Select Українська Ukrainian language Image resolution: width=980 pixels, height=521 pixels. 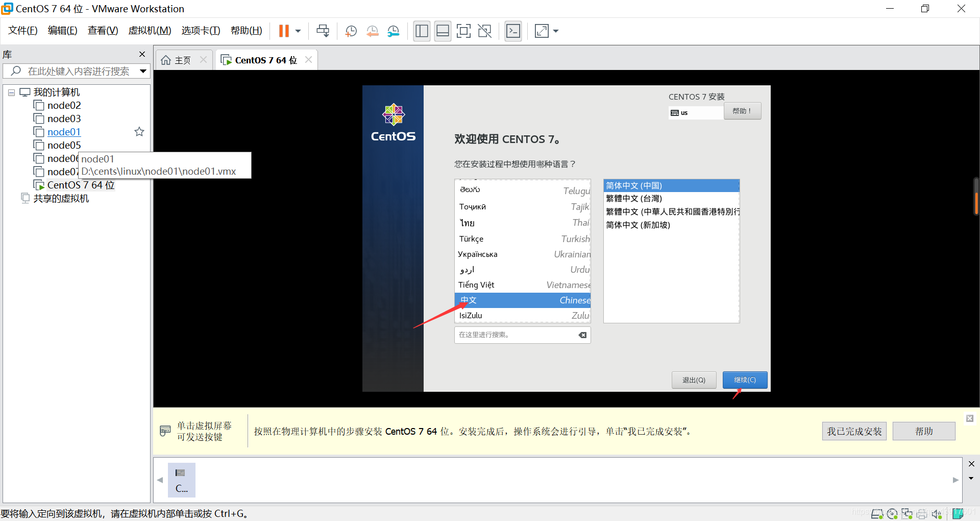pyautogui.click(x=523, y=254)
